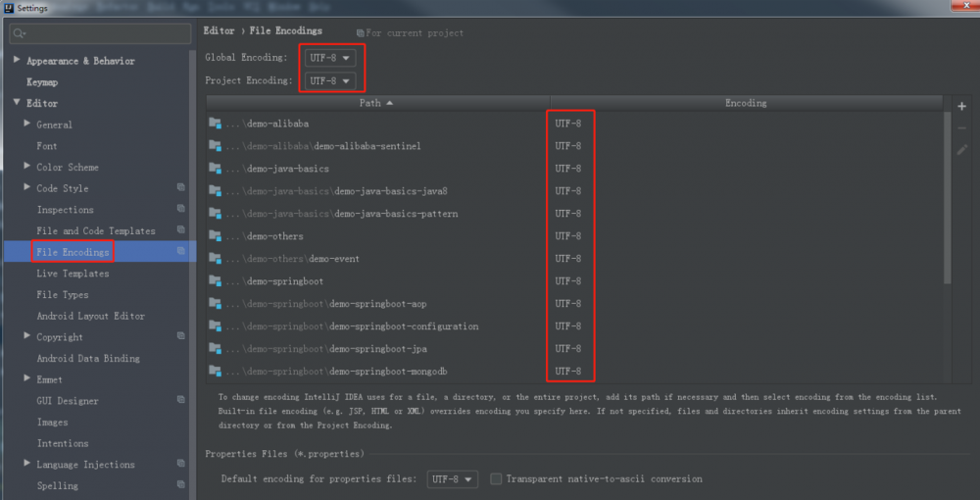Image resolution: width=980 pixels, height=500 pixels.
Task: Expand the Code Style node arrow
Action: pos(26,187)
